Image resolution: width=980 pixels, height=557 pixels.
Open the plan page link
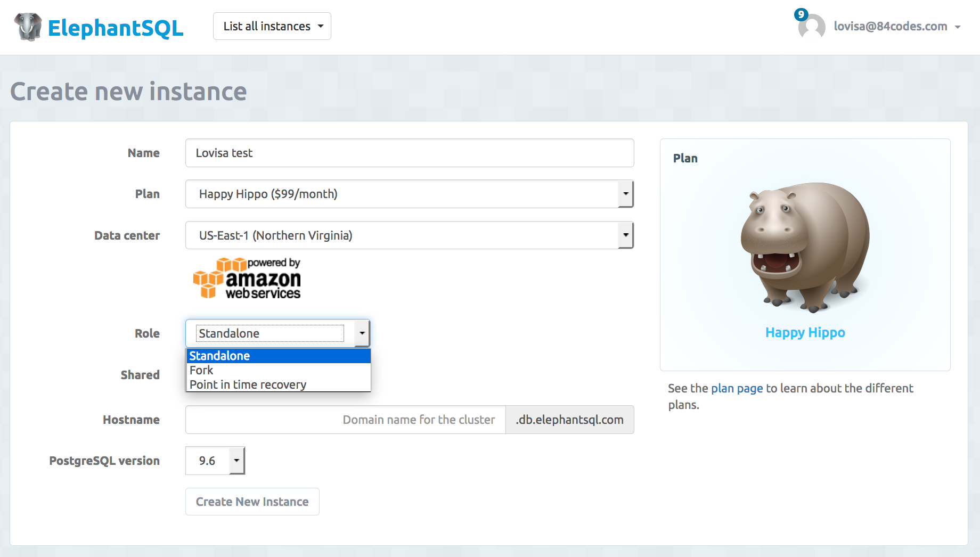pyautogui.click(x=737, y=388)
